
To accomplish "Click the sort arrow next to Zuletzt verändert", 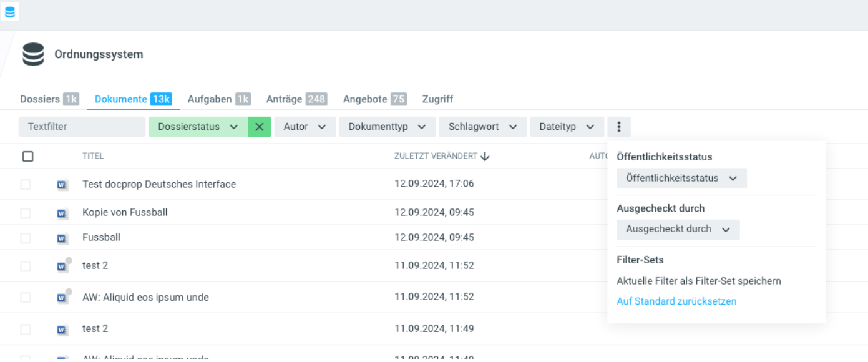I will [485, 156].
